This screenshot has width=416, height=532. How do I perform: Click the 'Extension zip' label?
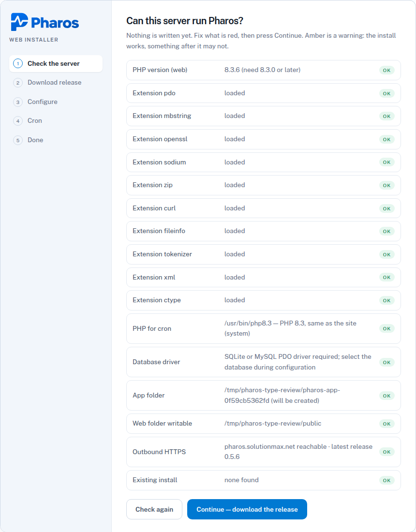click(x=153, y=185)
